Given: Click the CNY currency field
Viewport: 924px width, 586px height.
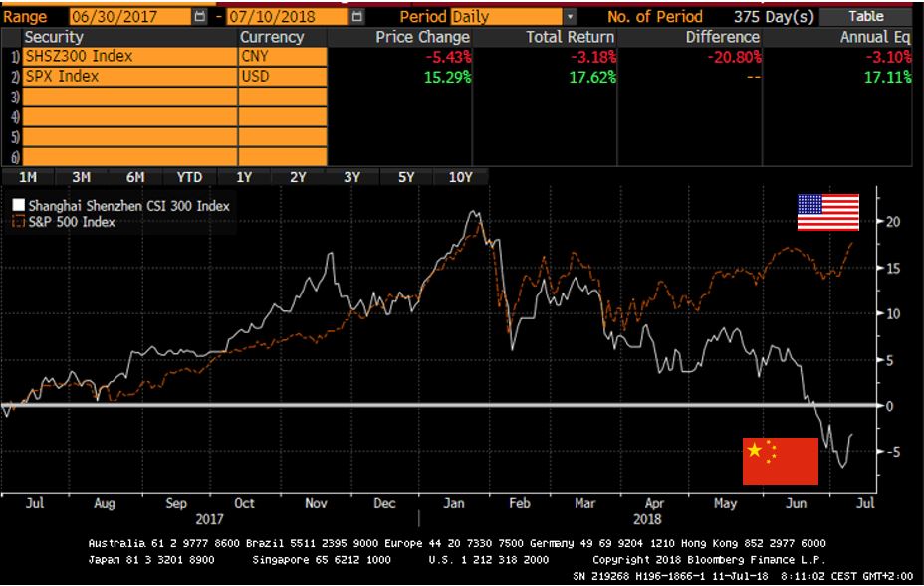Looking at the screenshot, I should coord(283,57).
